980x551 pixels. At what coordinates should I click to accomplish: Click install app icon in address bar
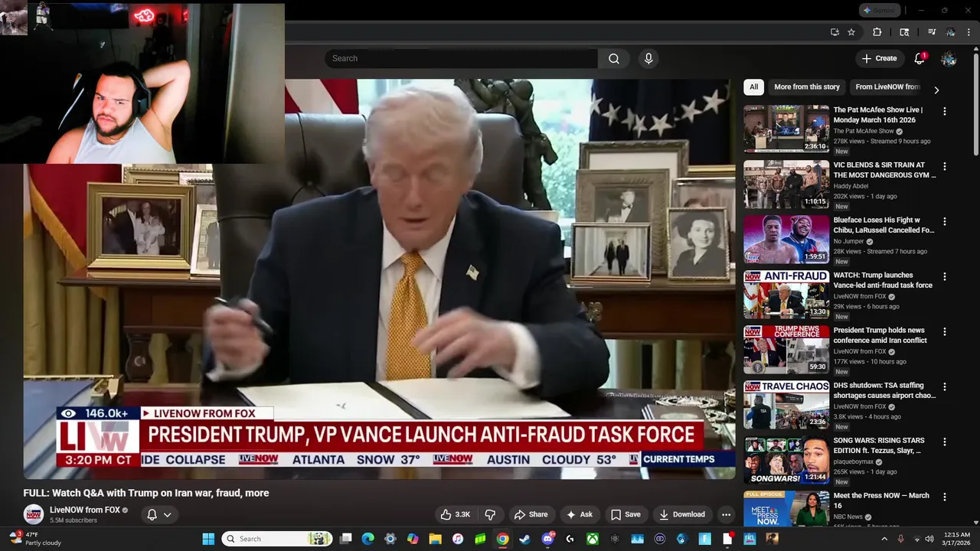[835, 32]
